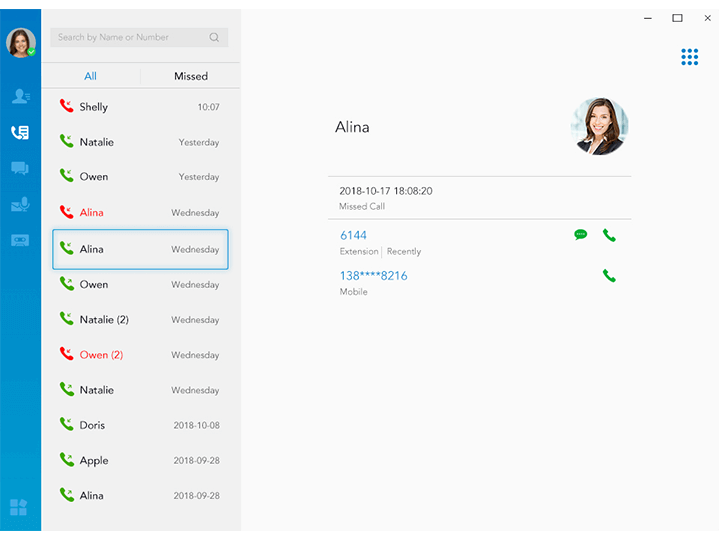
Task: Call mobile 138****8216 with phone icon
Action: [609, 276]
